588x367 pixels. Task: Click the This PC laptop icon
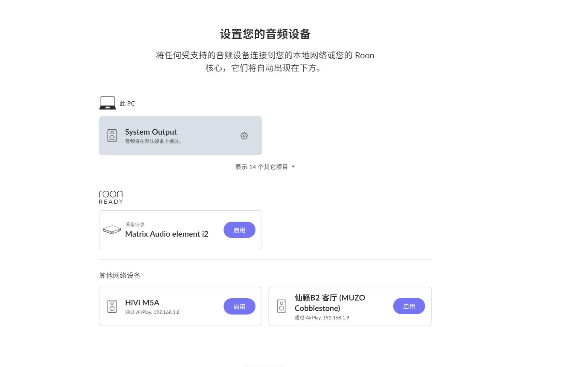pos(107,103)
